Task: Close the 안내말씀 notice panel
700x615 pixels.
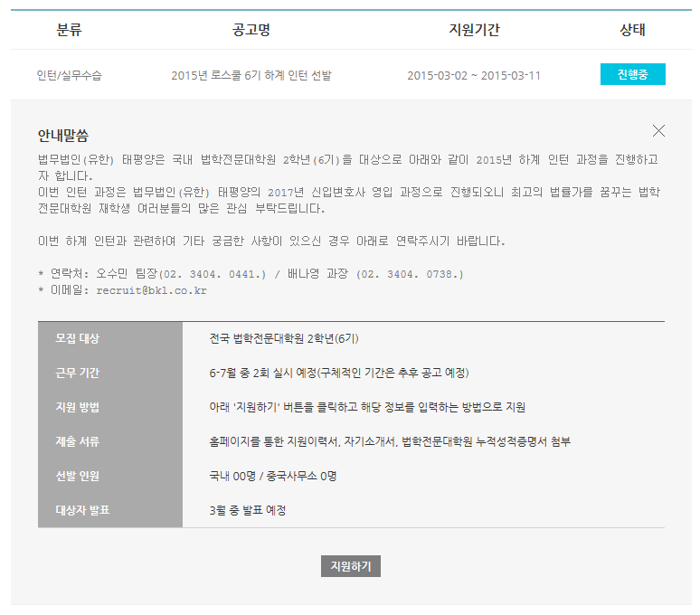Action: pos(658,131)
